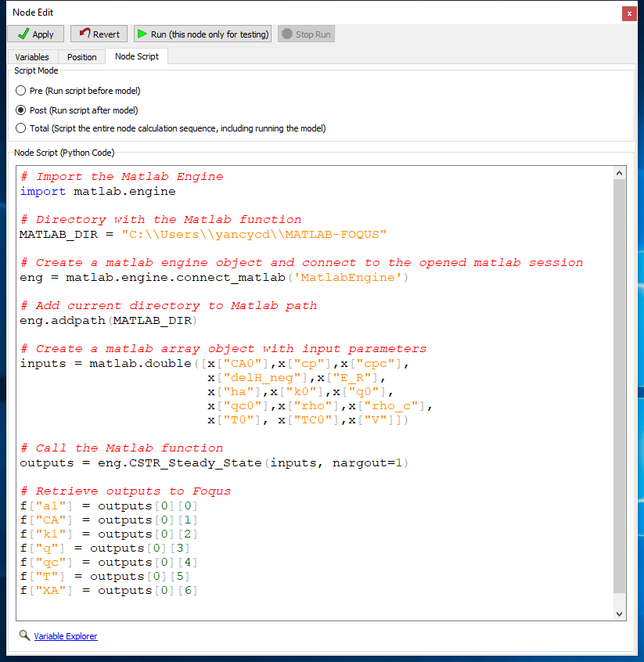The width and height of the screenshot is (644, 662).
Task: Click the f["k1"] output assignment line
Action: [x=109, y=534]
